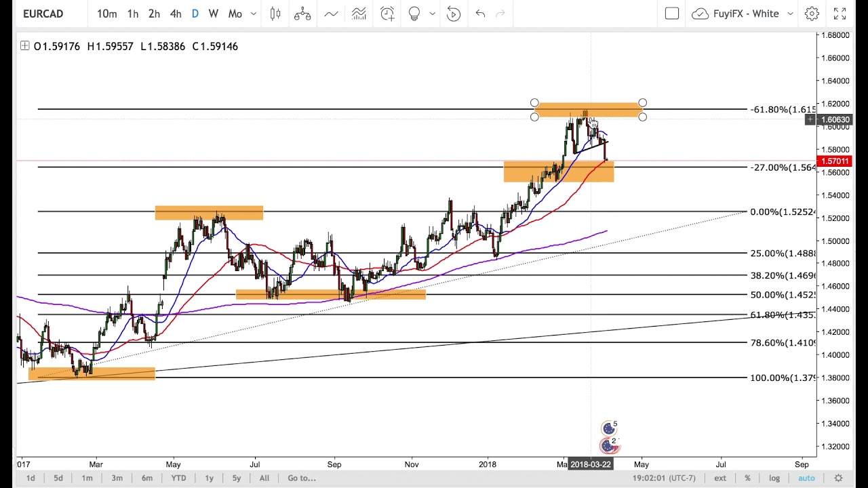Select the orange rectangle at the 50.00% level
This screenshot has height=488, width=868.
coord(330,294)
